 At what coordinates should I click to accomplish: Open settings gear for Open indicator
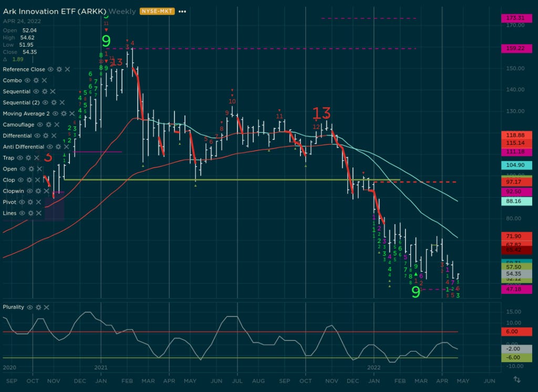pyautogui.click(x=31, y=169)
